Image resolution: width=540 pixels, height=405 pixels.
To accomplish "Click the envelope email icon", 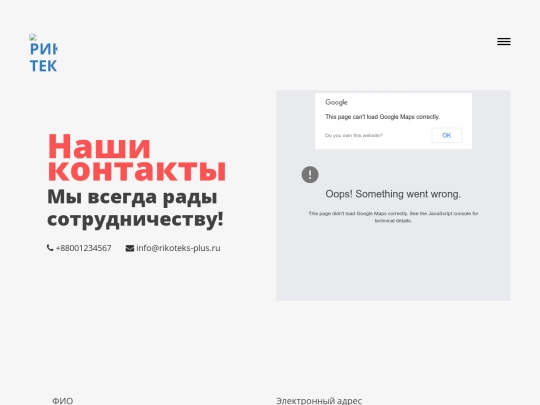I will click(129, 248).
